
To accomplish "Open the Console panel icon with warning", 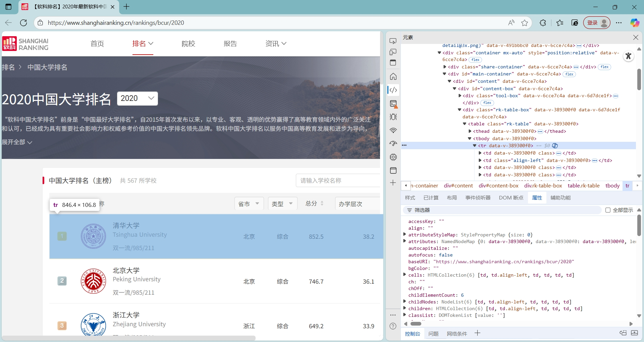I will [x=393, y=104].
